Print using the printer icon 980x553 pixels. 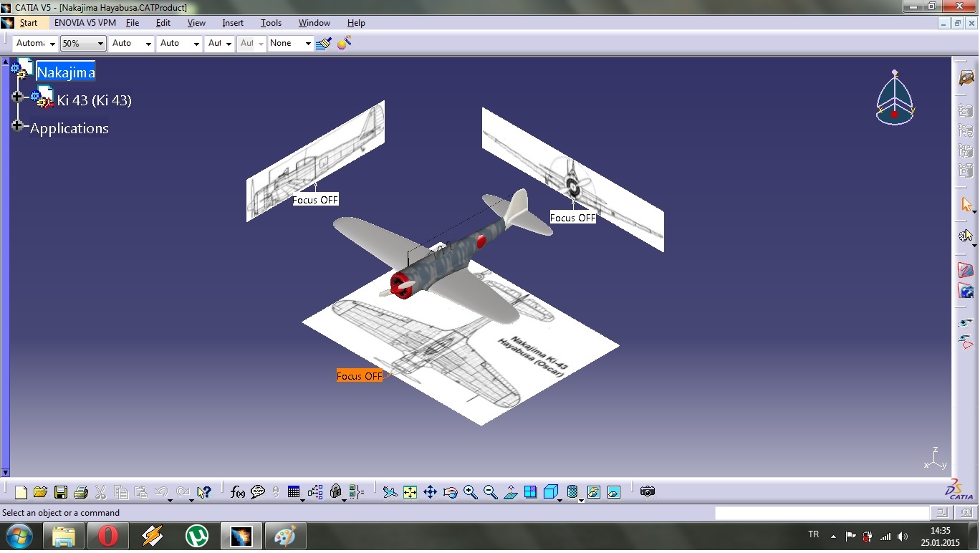pyautogui.click(x=80, y=492)
